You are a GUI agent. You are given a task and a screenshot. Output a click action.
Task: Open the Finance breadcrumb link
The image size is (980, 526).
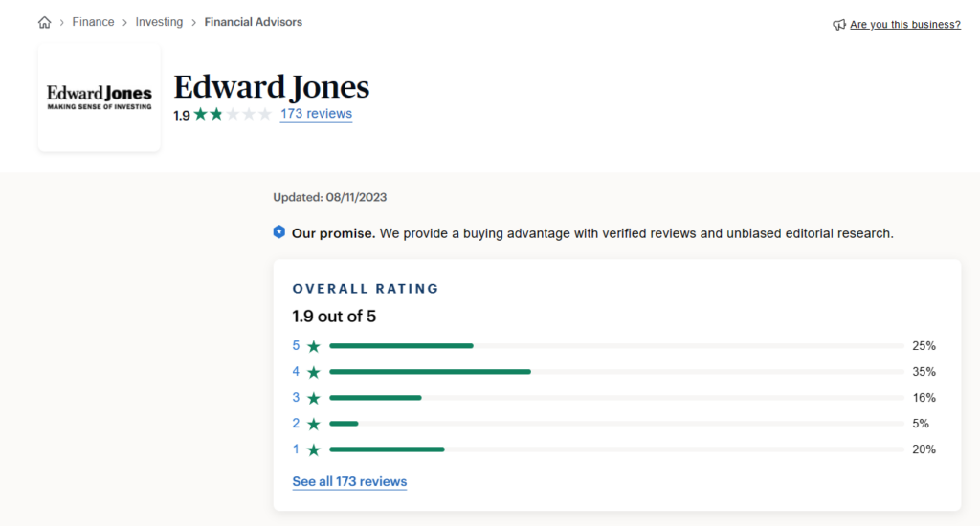(x=93, y=22)
